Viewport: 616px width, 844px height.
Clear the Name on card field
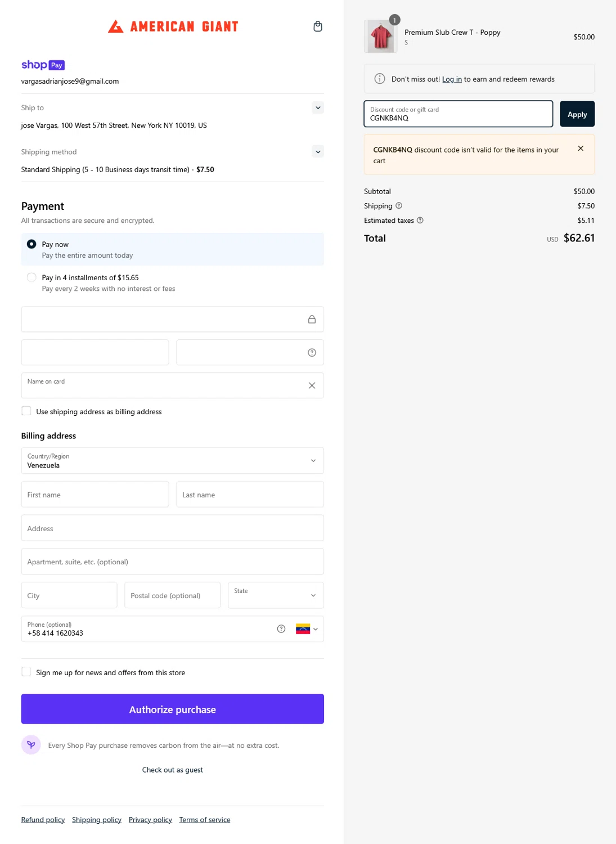(x=312, y=385)
